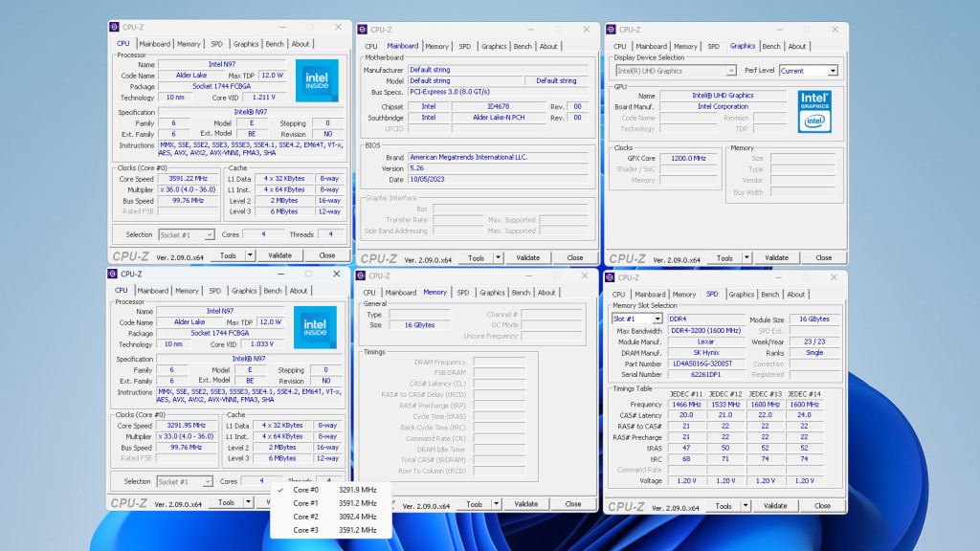
Task: Click the BIOS version 5.26 field
Action: pyautogui.click(x=498, y=168)
